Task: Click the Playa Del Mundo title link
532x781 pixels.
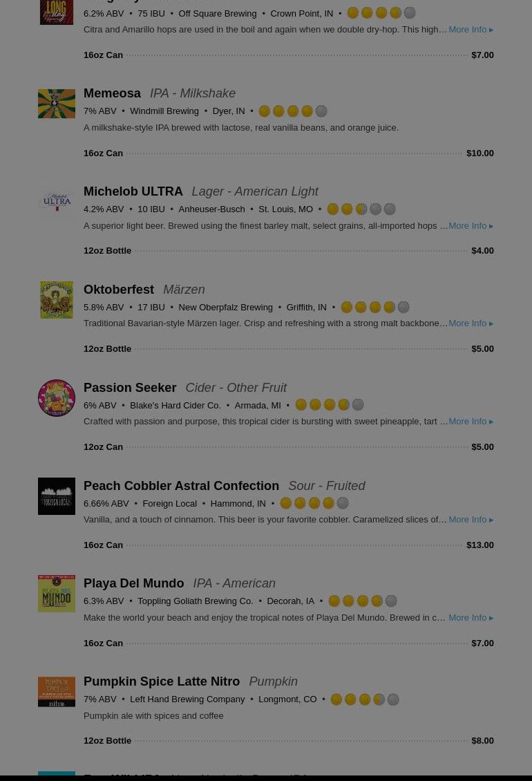Action: (134, 583)
